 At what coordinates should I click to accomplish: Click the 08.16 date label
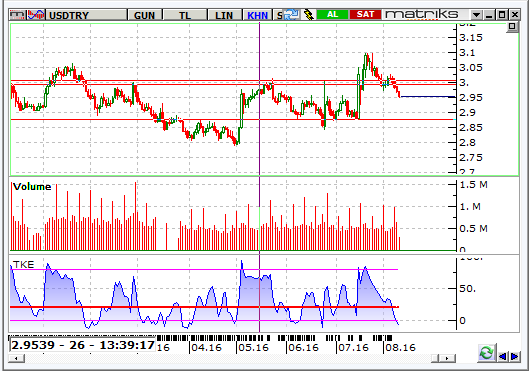pos(400,347)
